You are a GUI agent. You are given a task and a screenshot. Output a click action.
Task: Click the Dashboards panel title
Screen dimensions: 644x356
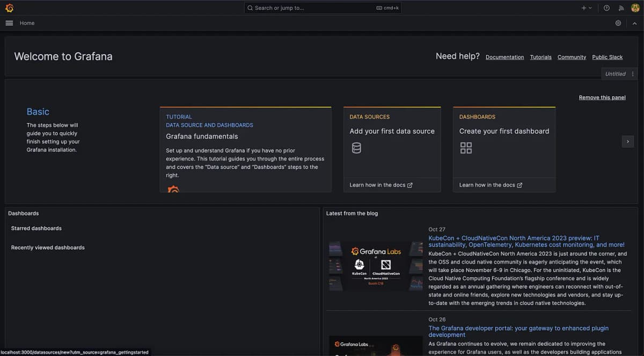tap(24, 213)
